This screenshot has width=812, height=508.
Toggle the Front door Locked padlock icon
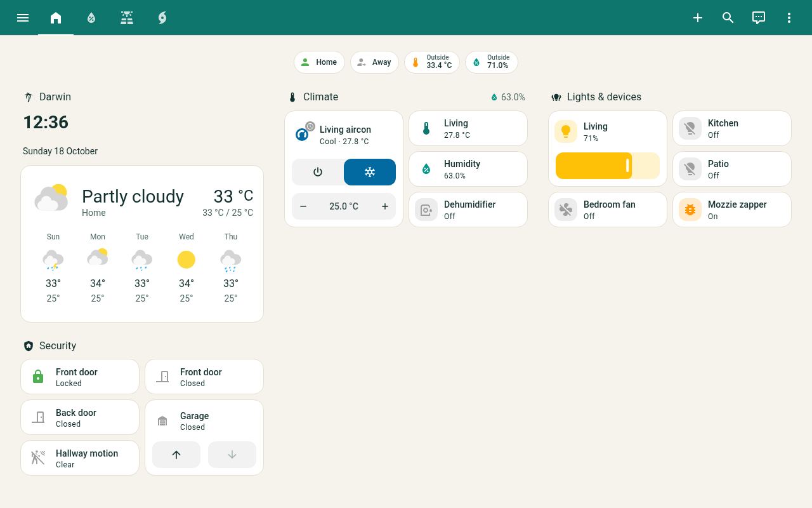pos(38,377)
